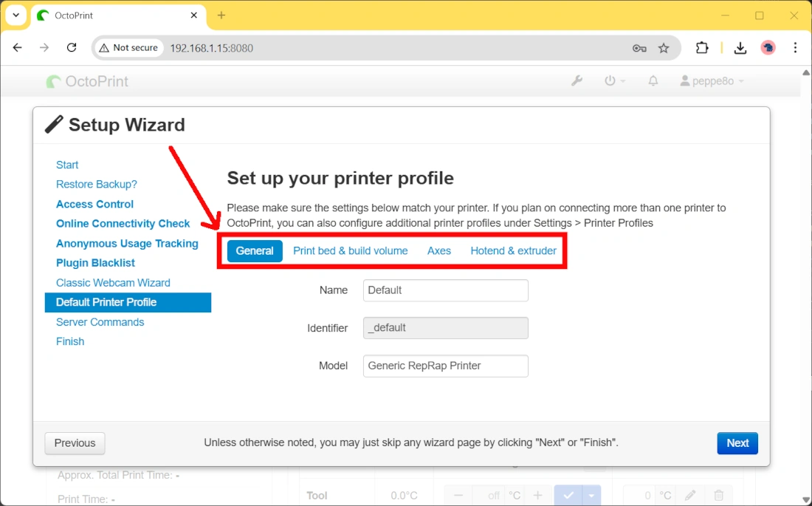Reload the page with the refresh icon
The image size is (812, 506).
click(72, 48)
